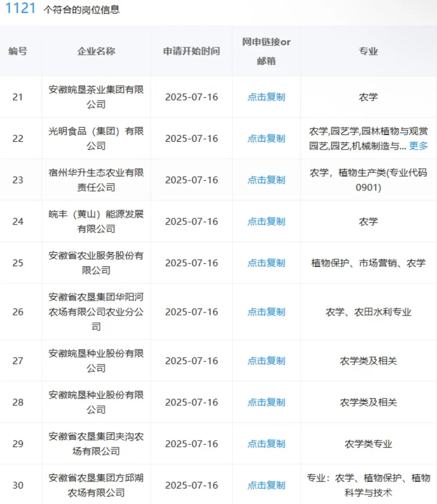The height and width of the screenshot is (504, 437).
Task: Copy application link for row 30
Action: 266,485
